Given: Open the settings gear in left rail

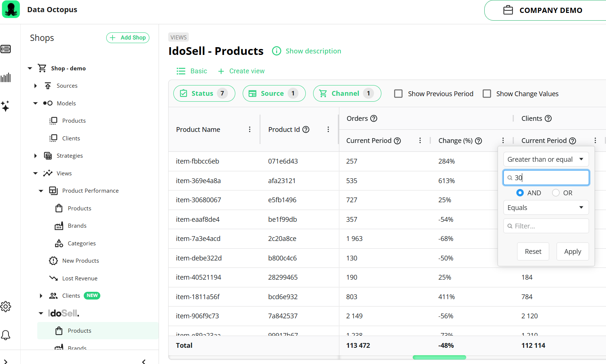Looking at the screenshot, I should point(6,306).
